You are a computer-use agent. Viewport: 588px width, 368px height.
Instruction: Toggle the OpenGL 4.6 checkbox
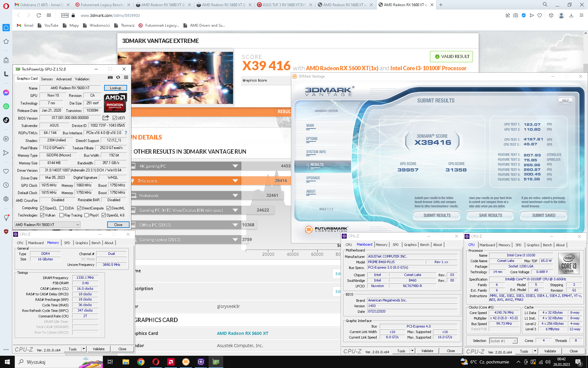[x=104, y=215]
